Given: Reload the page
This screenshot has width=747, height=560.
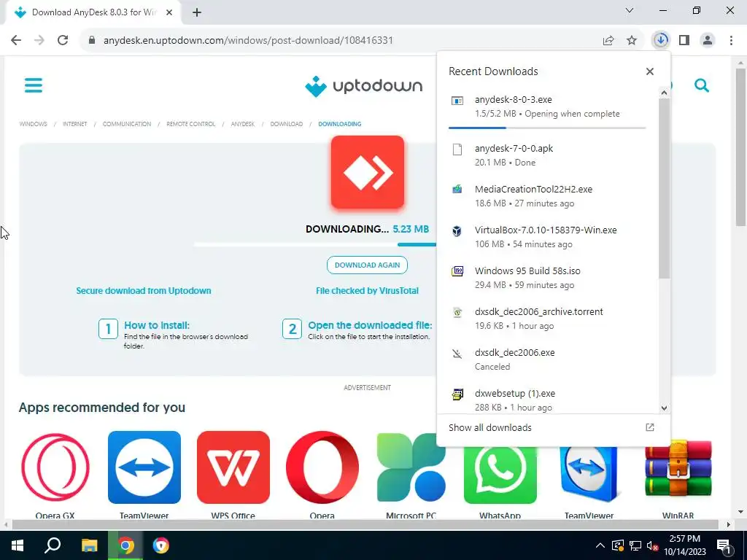Looking at the screenshot, I should (63, 40).
